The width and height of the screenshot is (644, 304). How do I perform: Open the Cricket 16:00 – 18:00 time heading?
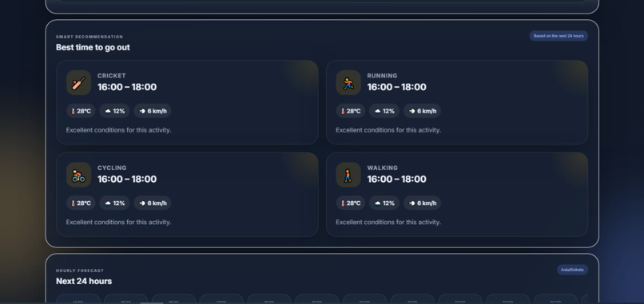coord(127,87)
